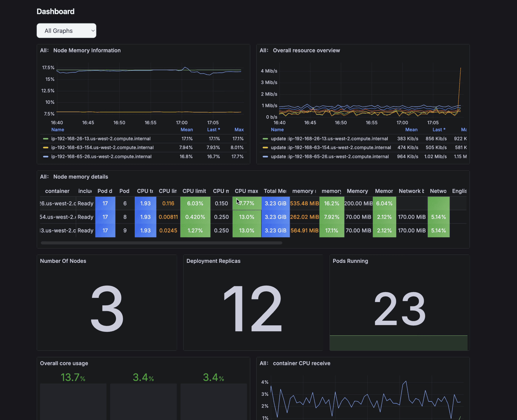Sort Overall resource overview legend by Mean
This screenshot has width=517, height=420.
(x=411, y=130)
